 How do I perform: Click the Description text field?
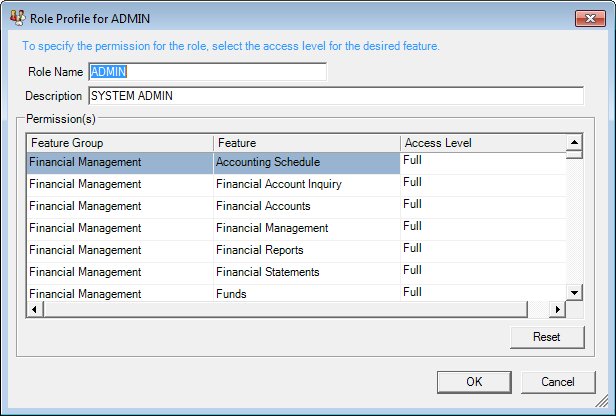pyautogui.click(x=335, y=96)
